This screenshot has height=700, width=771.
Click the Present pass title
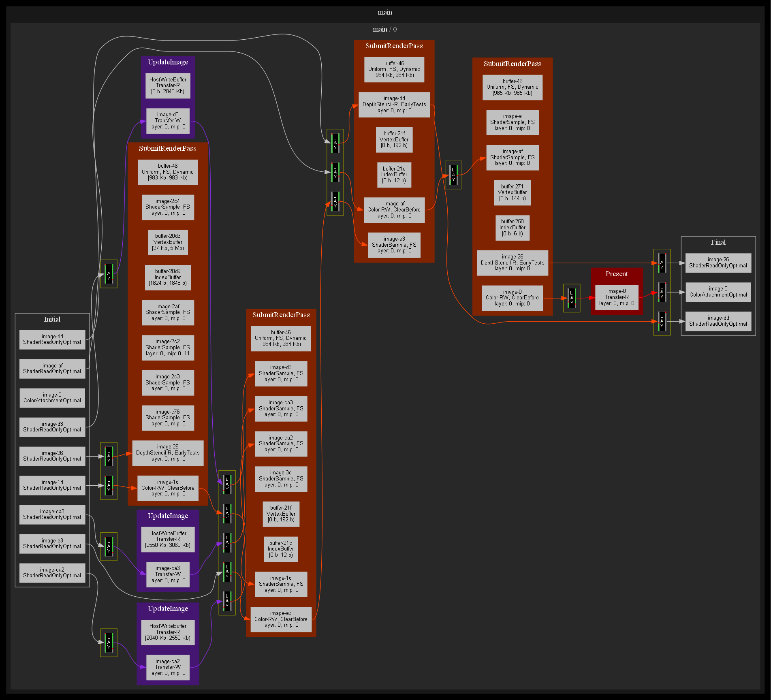tap(616, 274)
